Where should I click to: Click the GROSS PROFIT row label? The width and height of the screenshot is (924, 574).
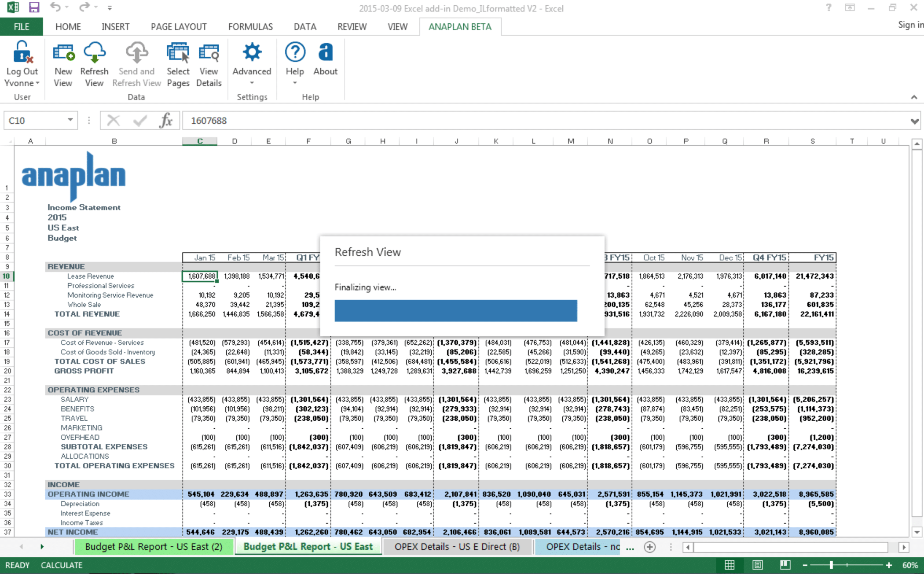[84, 371]
